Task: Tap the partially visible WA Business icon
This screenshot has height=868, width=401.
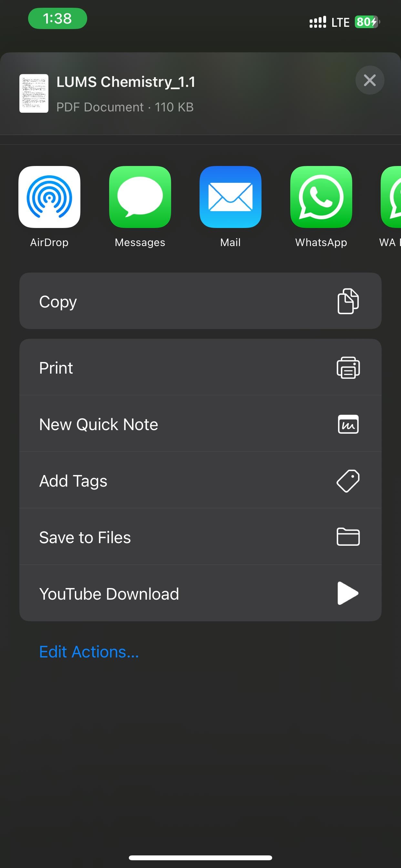Action: pos(391,197)
